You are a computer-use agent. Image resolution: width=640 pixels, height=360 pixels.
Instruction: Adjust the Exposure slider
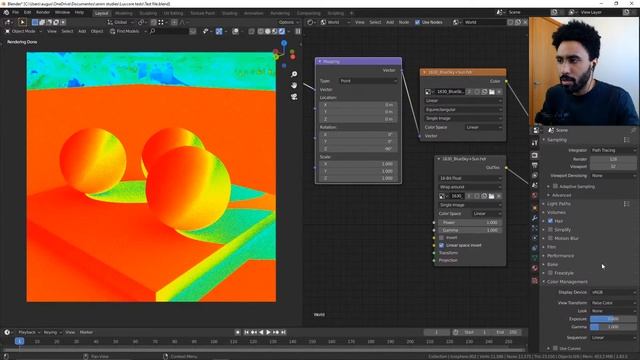613,319
